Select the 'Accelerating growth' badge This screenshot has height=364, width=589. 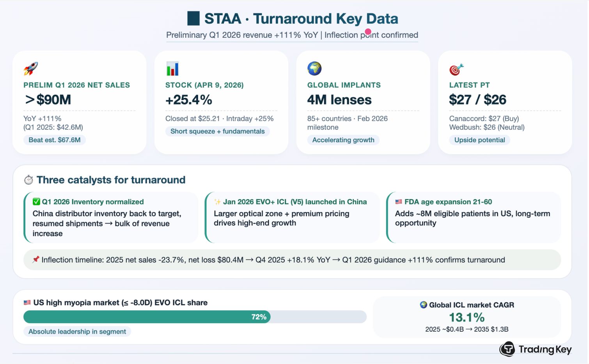click(343, 140)
